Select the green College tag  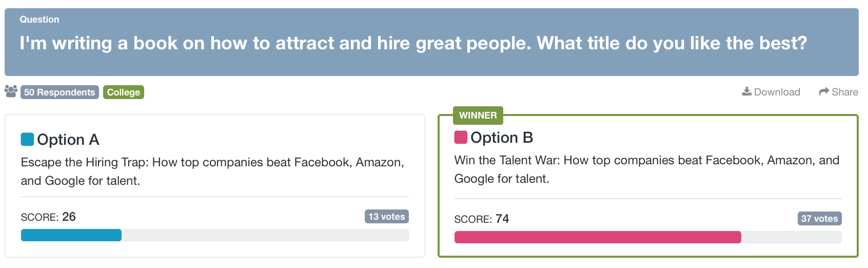(x=124, y=92)
